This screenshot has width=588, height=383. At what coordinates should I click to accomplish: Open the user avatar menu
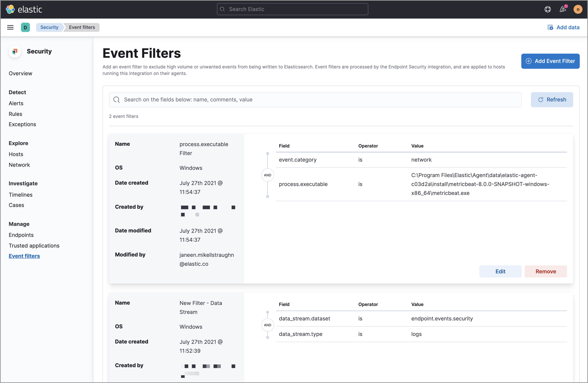point(578,9)
